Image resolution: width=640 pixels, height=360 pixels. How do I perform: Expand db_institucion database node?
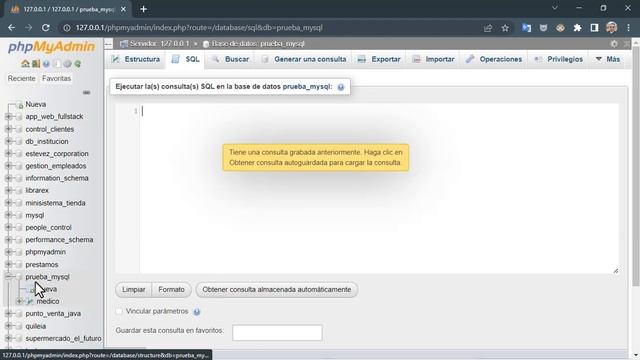(8, 141)
